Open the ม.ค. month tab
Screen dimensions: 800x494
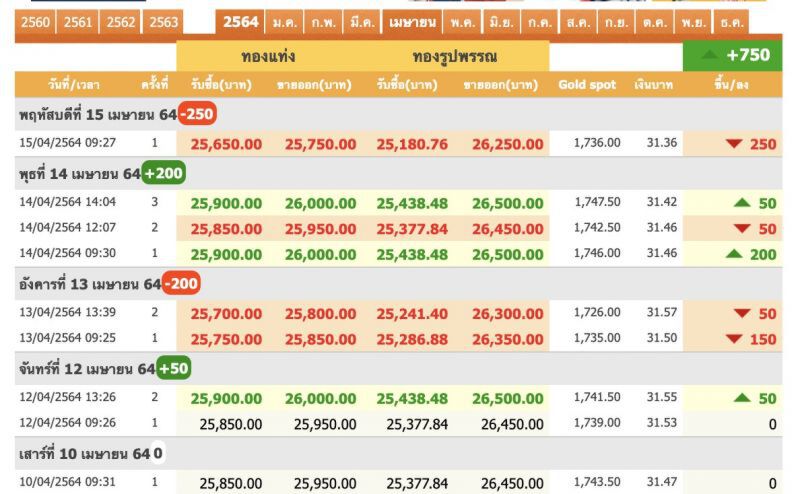pos(285,22)
